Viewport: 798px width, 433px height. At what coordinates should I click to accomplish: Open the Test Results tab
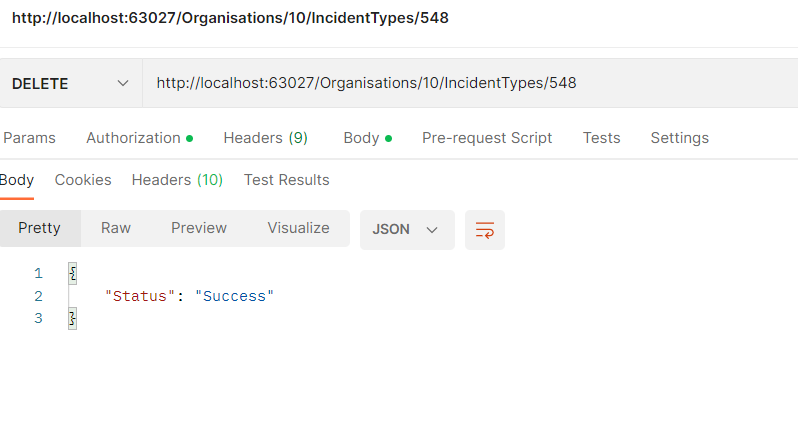(286, 180)
